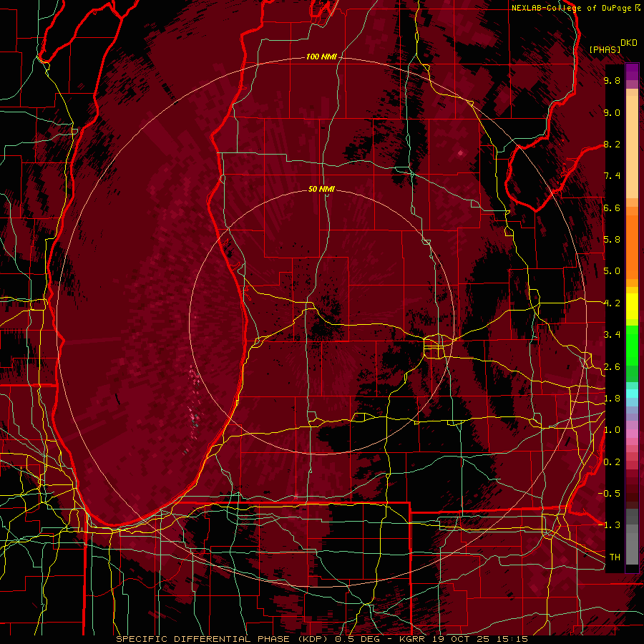Click the 7.4 scale value

(x=612, y=176)
